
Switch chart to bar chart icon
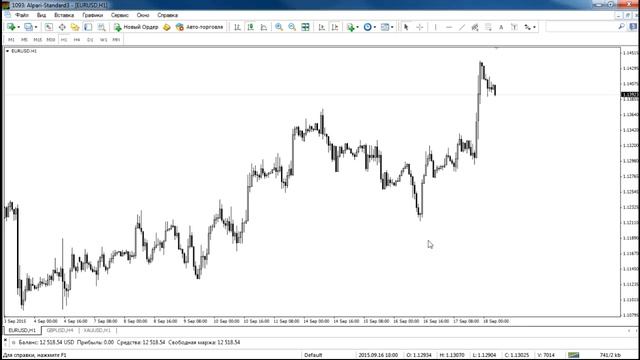coord(237,27)
